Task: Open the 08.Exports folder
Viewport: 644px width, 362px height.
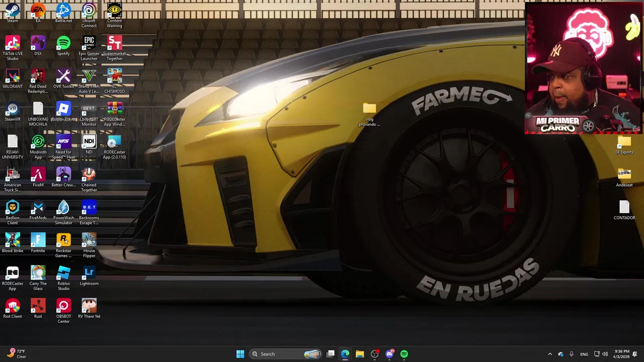Action: [624, 144]
